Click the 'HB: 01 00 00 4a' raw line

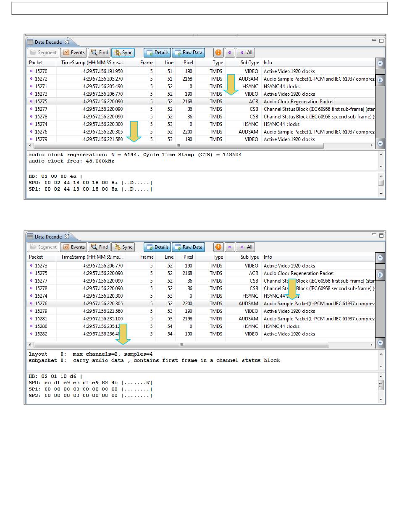click(x=55, y=176)
